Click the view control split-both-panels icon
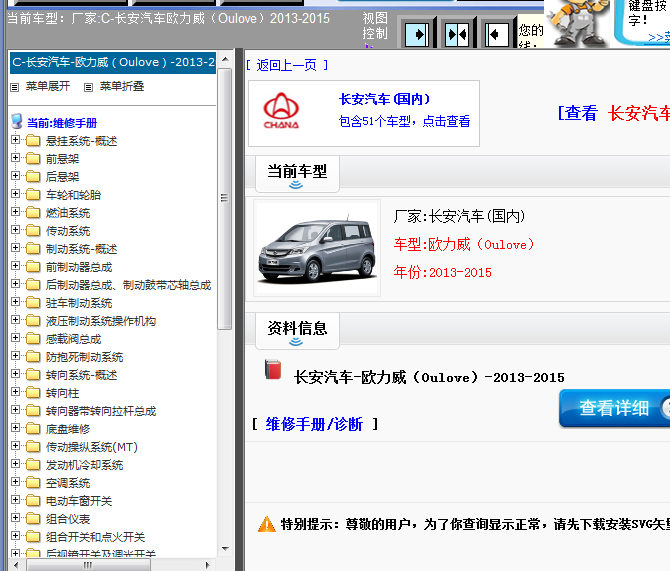This screenshot has height=571, width=670. tap(457, 34)
